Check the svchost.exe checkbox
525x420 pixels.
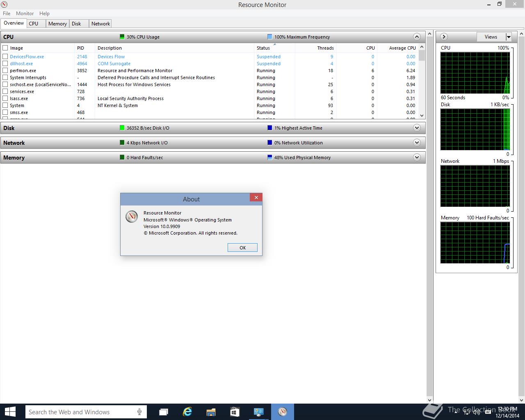pos(5,84)
